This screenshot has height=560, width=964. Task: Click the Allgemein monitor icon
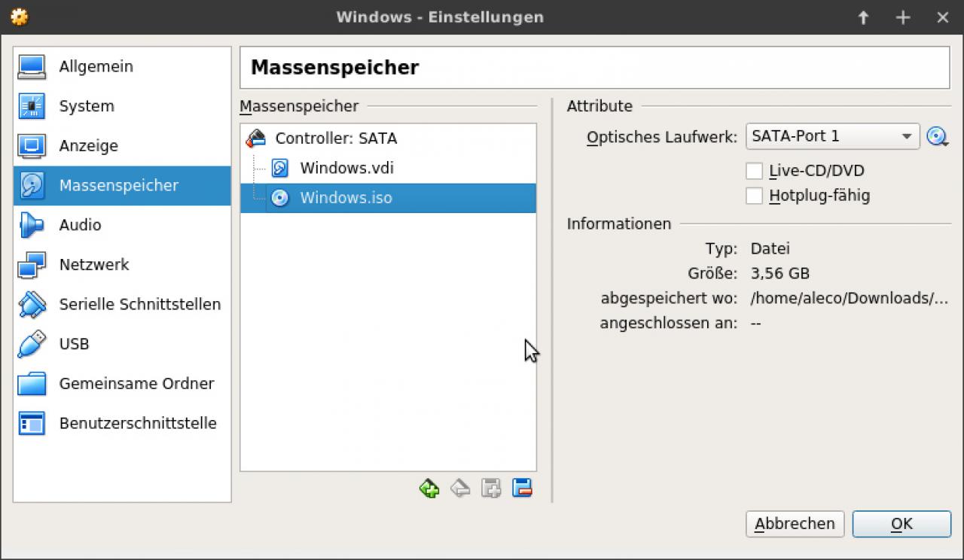coord(32,66)
